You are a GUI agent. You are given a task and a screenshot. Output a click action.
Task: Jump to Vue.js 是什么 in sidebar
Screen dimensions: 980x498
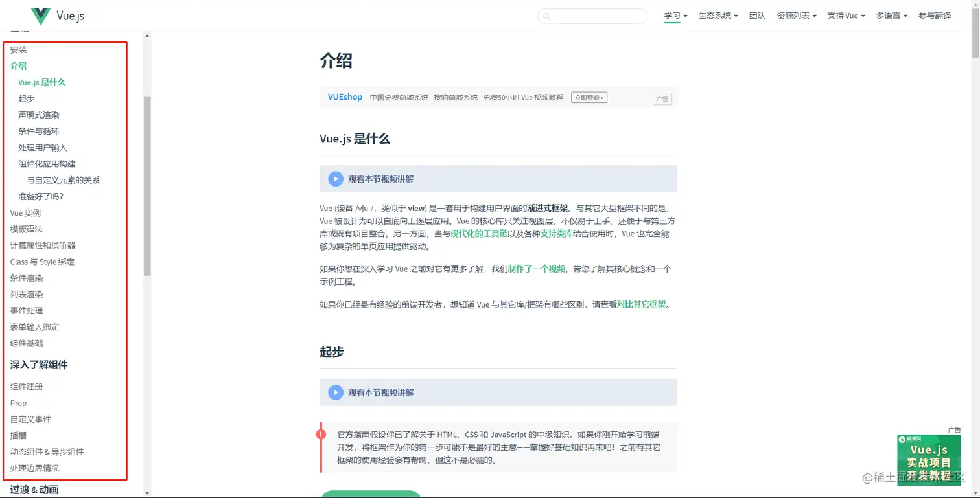coord(42,82)
